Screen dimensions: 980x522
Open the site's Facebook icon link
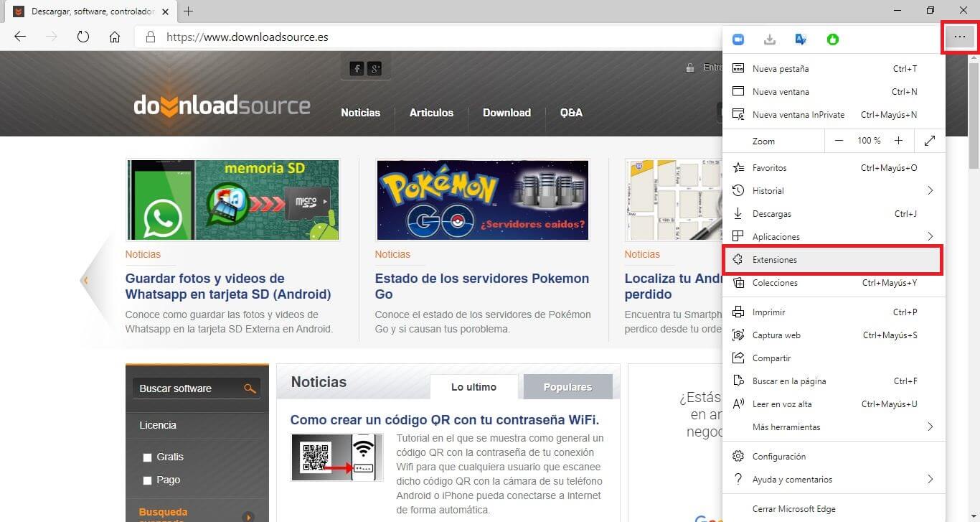click(x=357, y=68)
